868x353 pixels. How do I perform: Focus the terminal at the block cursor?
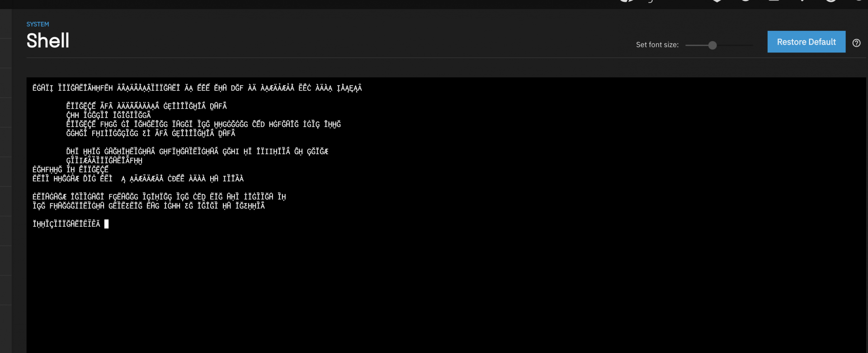[x=106, y=224]
